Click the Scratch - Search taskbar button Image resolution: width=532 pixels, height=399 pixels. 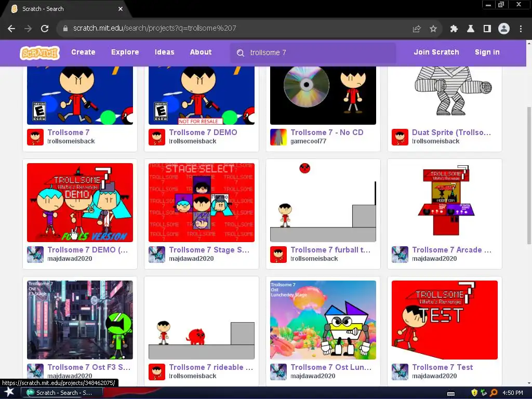point(62,393)
